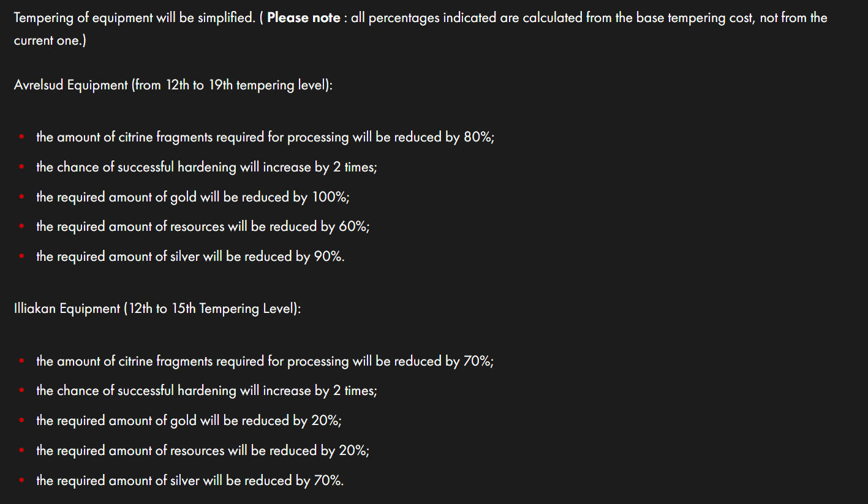Viewport: 868px width, 504px height.
Task: Click the line 'silver will be reduced by 70%'
Action: click(190, 481)
